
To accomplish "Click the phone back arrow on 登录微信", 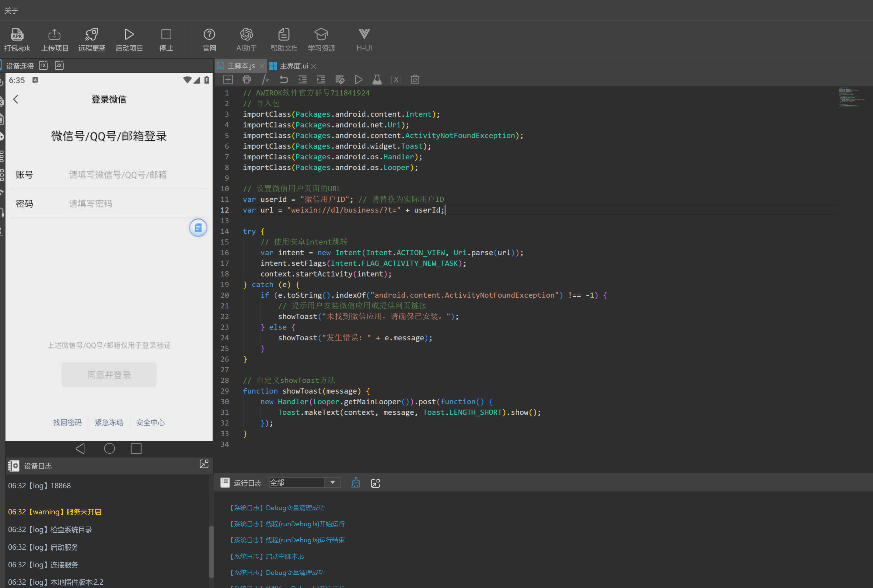I will (16, 99).
